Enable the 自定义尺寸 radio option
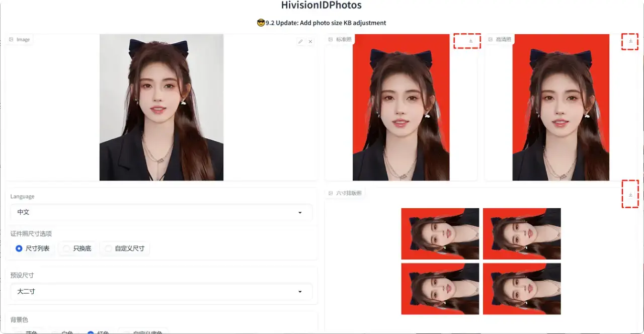The image size is (644, 334). tap(108, 248)
